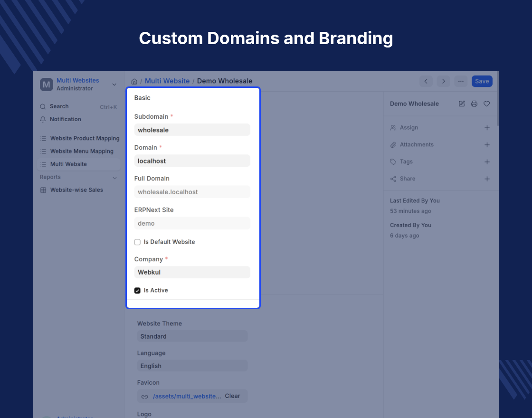Click Multi Website breadcrumb link
The image size is (532, 418).
[167, 81]
